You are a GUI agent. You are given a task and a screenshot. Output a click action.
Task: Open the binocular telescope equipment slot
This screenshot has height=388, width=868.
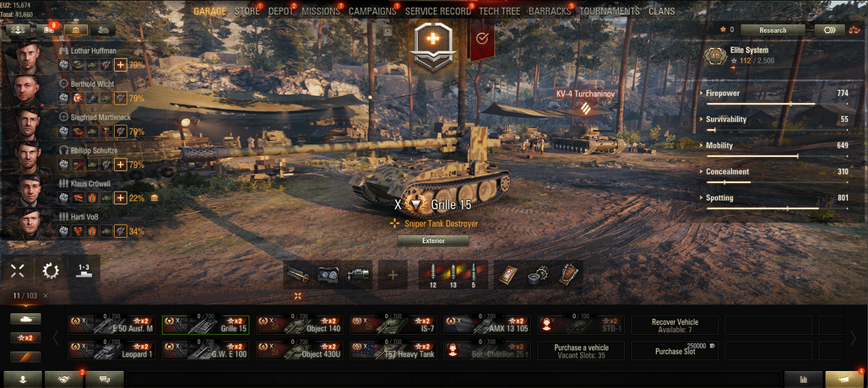pos(328,275)
